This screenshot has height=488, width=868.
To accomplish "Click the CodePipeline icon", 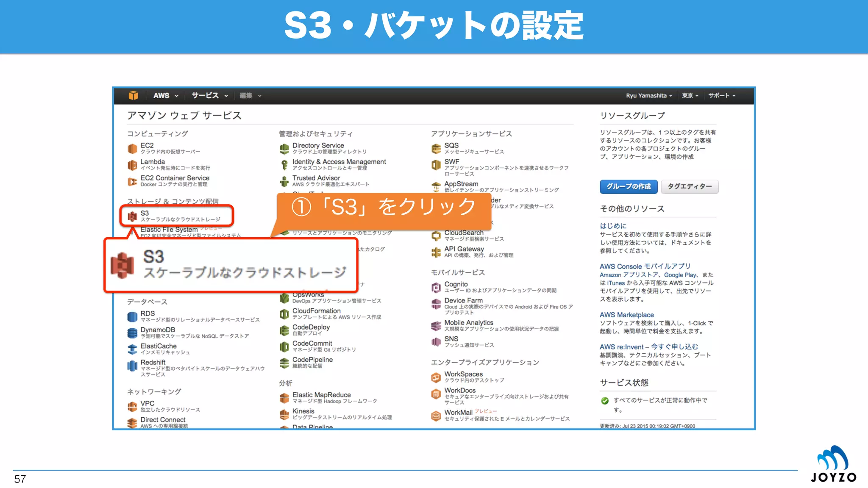I will [x=284, y=363].
